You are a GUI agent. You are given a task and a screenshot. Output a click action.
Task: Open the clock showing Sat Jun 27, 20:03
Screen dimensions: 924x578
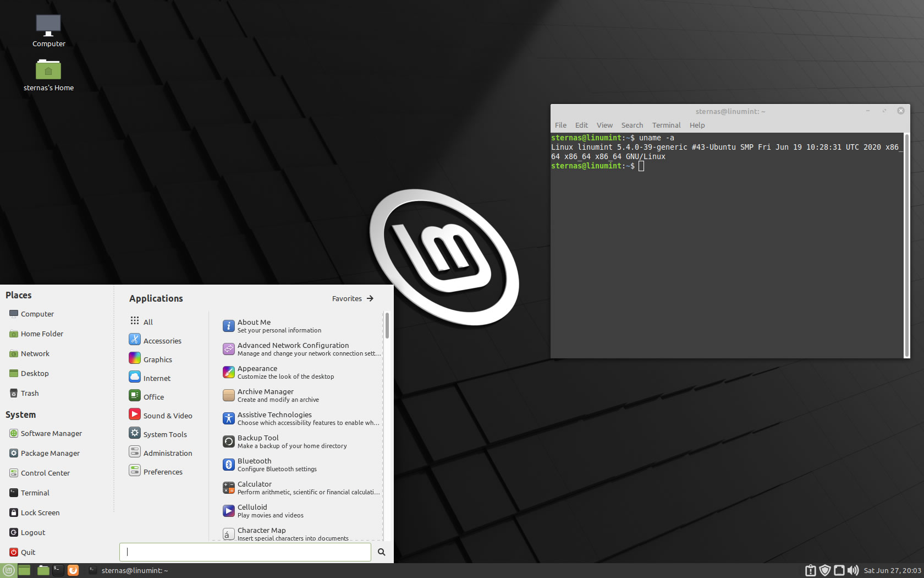tap(892, 570)
